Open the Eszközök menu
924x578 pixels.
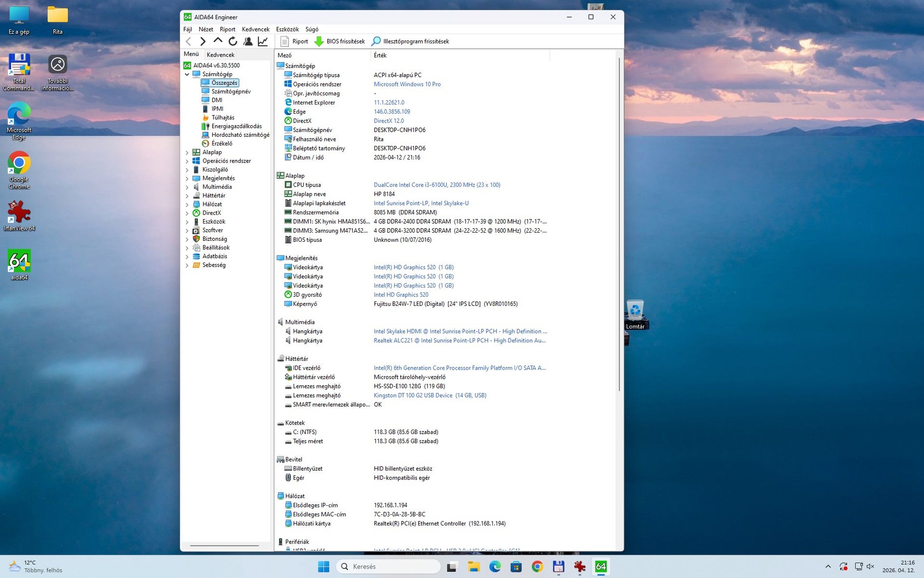287,29
